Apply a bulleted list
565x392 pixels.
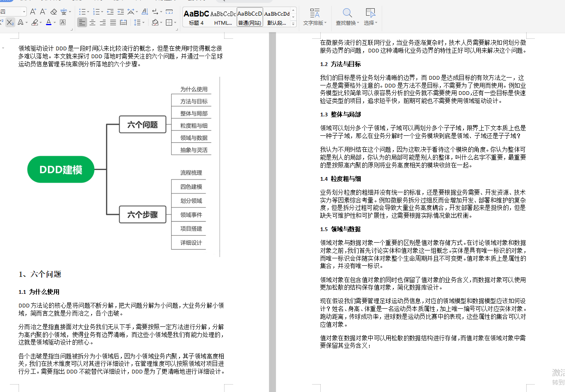coord(83,12)
